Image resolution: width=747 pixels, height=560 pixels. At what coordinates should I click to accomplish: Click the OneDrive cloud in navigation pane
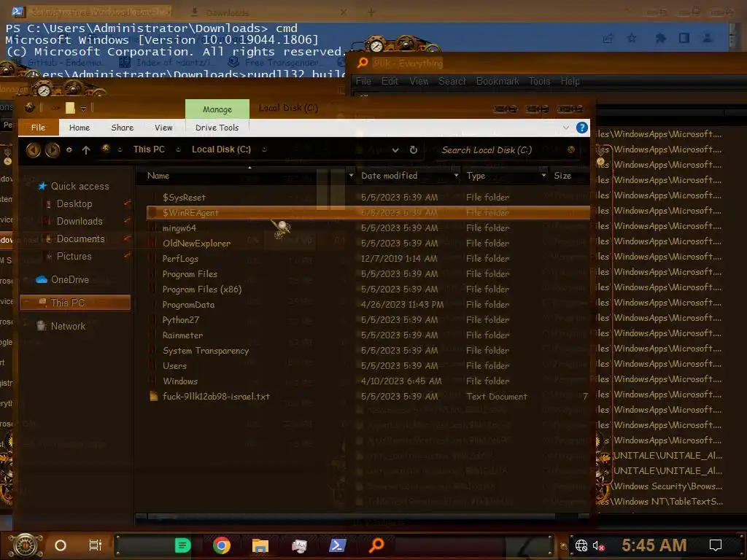pos(42,279)
